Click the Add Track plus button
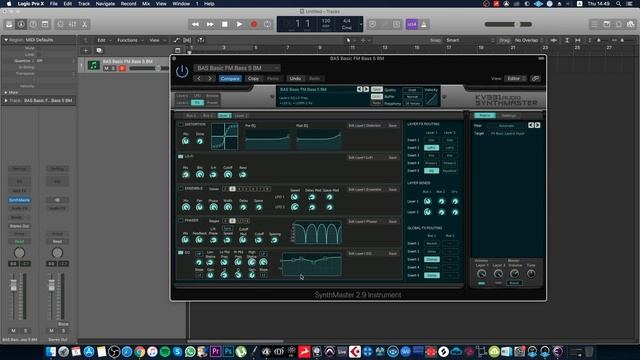 coord(86,51)
